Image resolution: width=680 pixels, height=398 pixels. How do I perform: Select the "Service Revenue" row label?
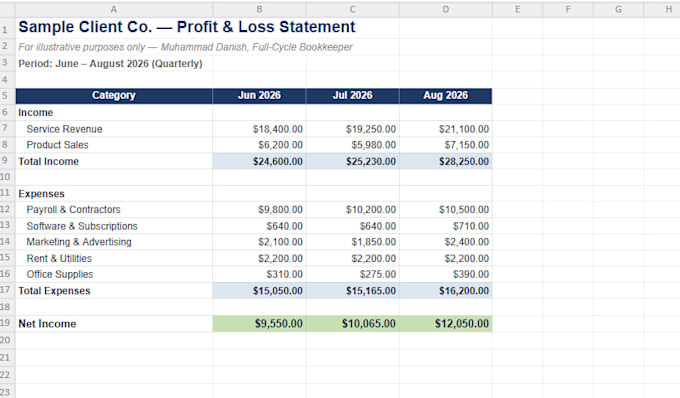pyautogui.click(x=64, y=129)
